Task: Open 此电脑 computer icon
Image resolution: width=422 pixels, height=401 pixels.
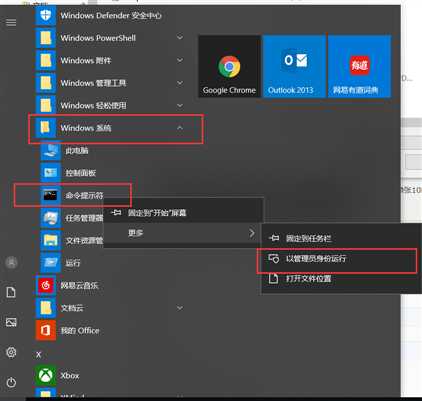Action: coord(50,150)
